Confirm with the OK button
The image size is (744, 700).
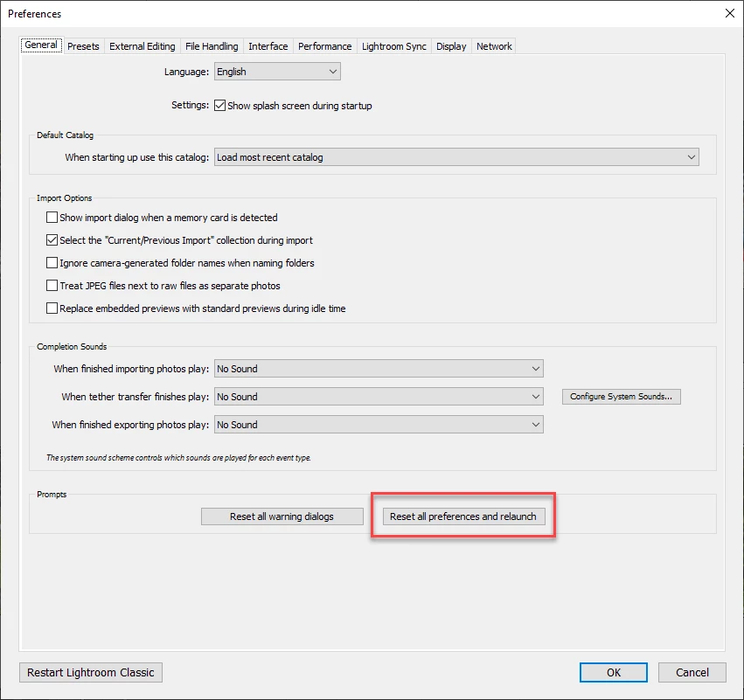[x=613, y=673]
